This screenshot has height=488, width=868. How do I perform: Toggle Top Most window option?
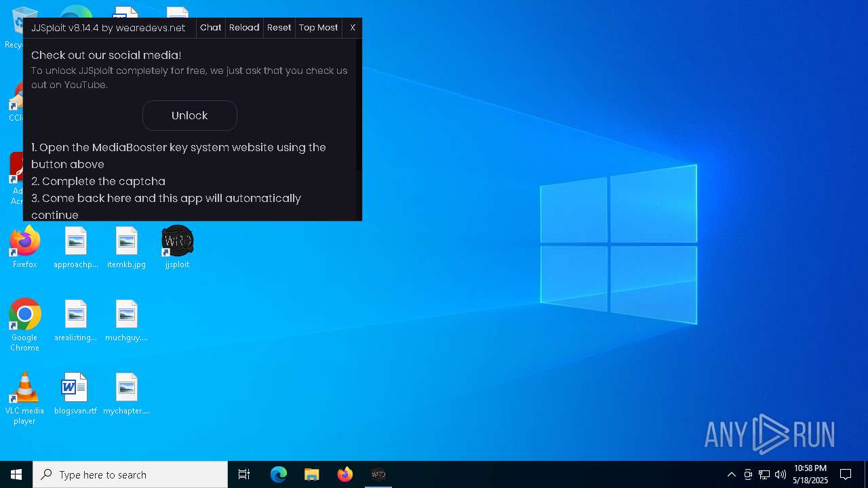[x=318, y=28]
